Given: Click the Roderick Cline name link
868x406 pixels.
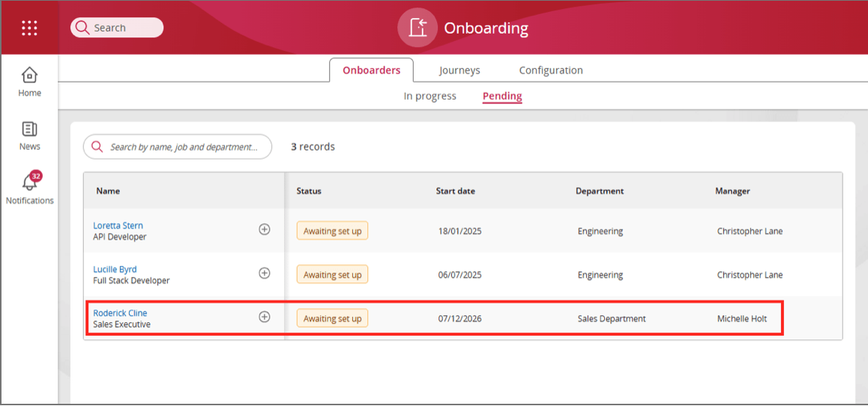Looking at the screenshot, I should point(120,313).
